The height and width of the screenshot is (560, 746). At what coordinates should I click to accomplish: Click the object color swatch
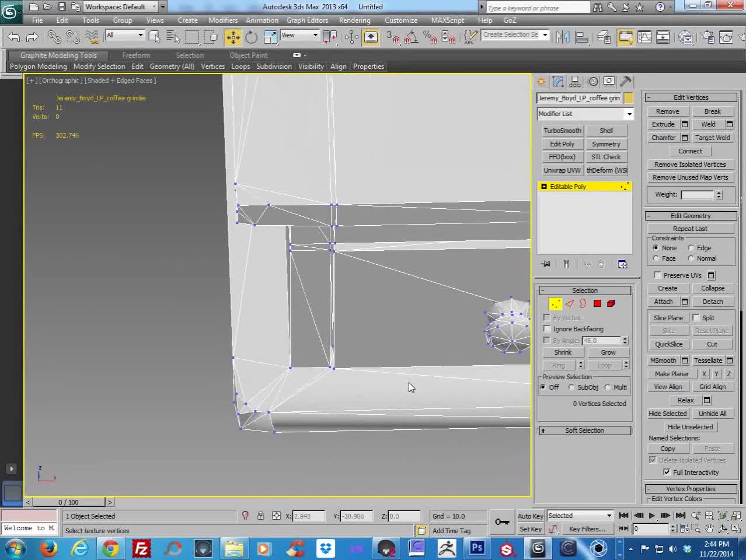click(x=629, y=98)
